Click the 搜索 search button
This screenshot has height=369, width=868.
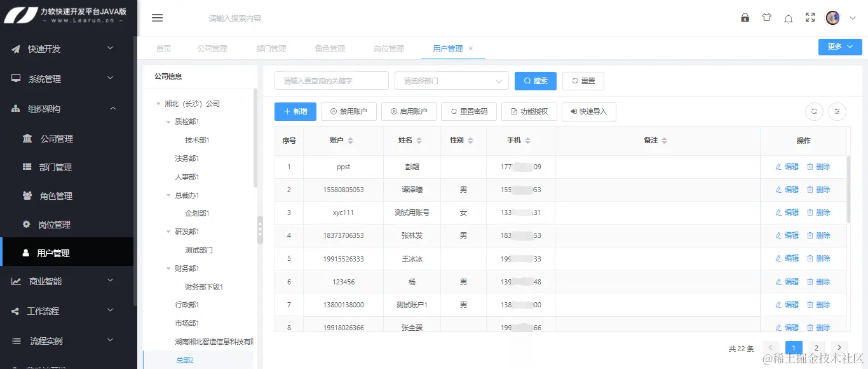[x=535, y=80]
